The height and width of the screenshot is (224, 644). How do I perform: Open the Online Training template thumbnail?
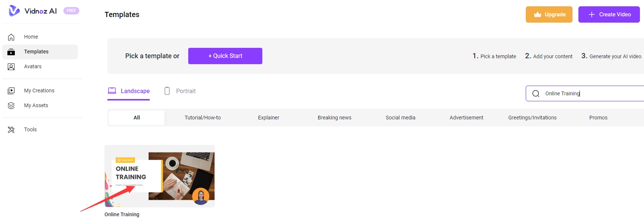coord(160,176)
